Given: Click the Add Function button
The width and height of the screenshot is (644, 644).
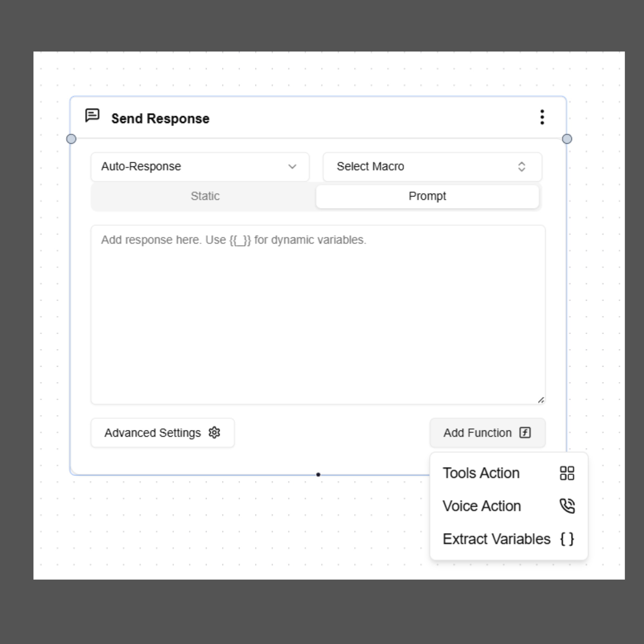Looking at the screenshot, I should point(487,432).
